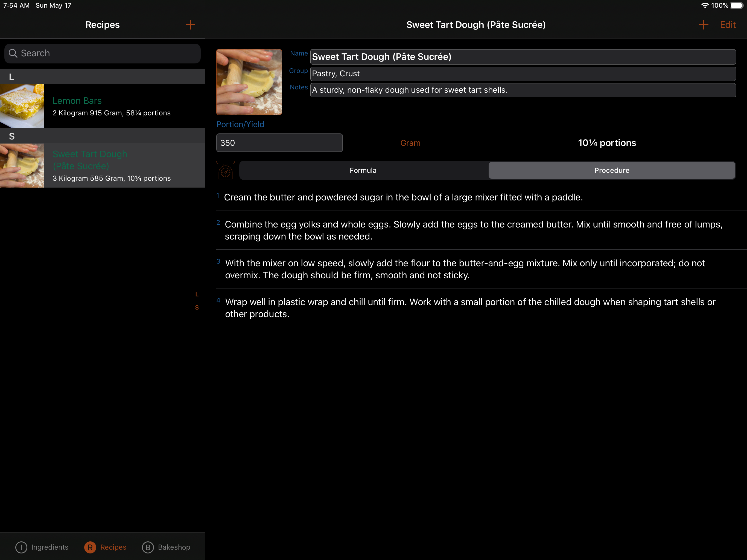Tap the Recipes tab icon
This screenshot has width=747, height=560.
90,547
